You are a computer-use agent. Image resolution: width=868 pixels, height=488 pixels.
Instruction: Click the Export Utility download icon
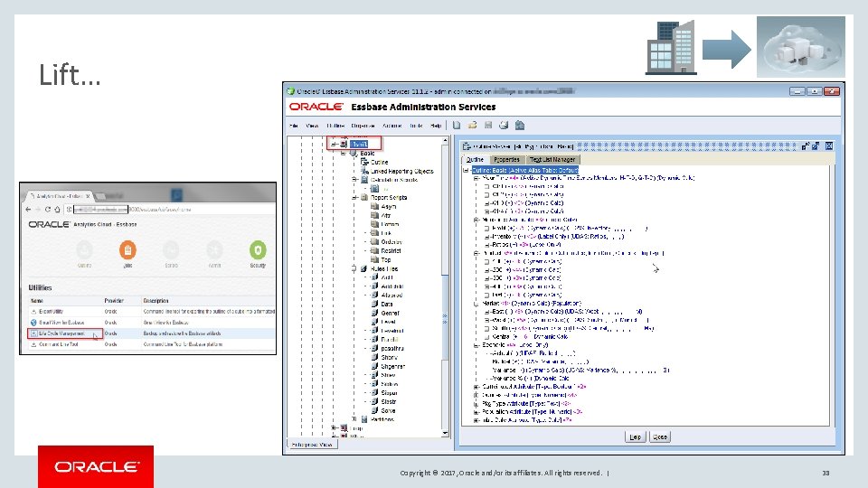click(33, 312)
